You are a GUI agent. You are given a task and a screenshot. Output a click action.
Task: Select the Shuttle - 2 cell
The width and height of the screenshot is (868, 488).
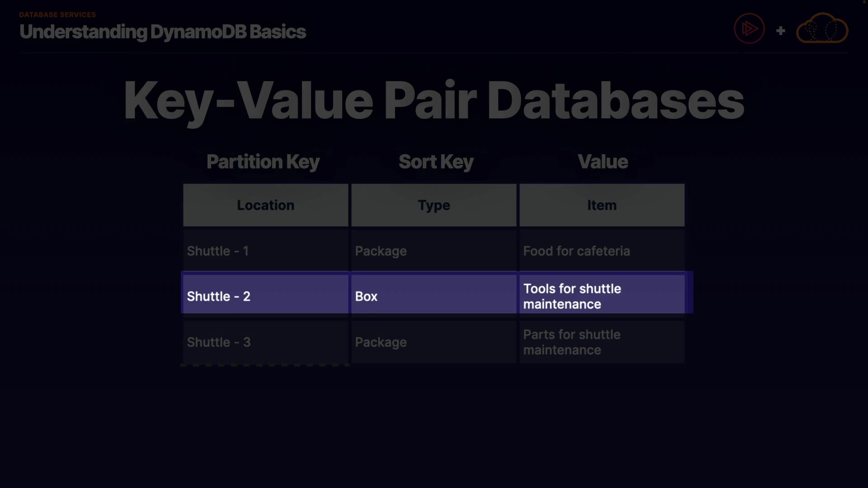(x=265, y=296)
